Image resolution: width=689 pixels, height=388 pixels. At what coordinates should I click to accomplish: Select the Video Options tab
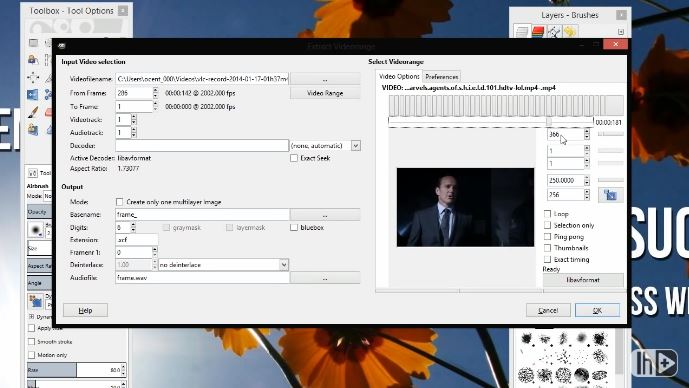(x=399, y=76)
